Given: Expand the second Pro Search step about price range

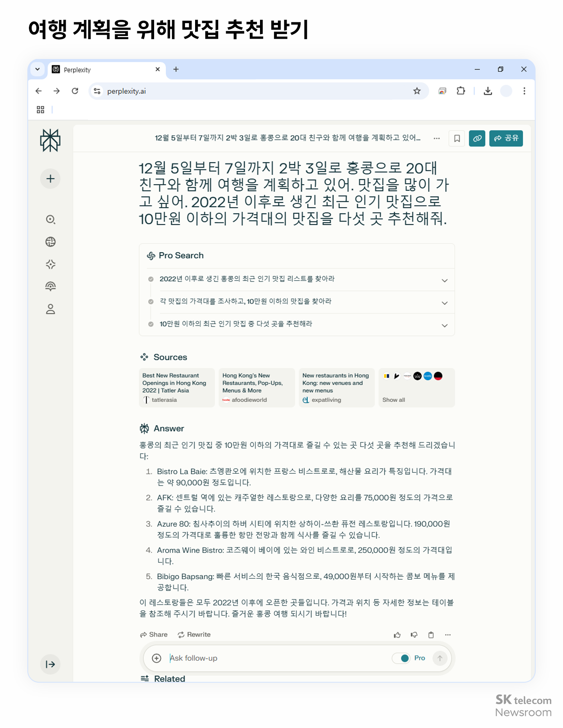Looking at the screenshot, I should [x=445, y=303].
